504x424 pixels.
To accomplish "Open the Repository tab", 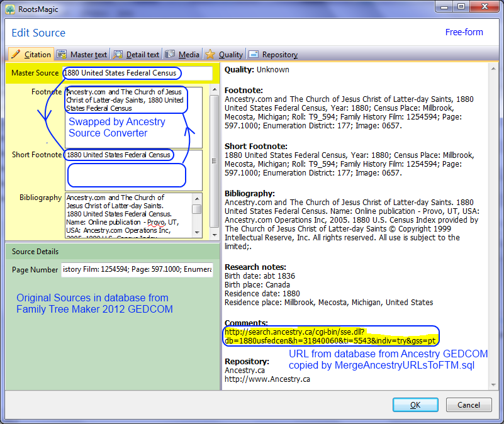I will (x=273, y=54).
